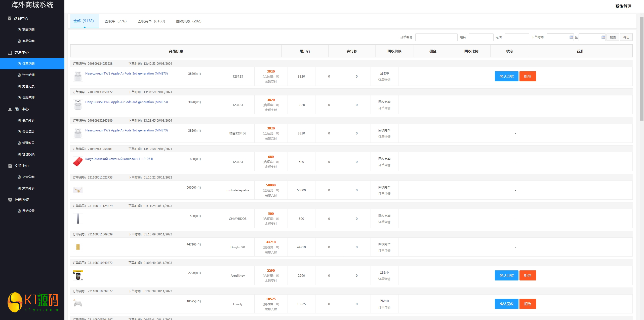Click the icon beside 商品分类
Screen dimensions: 644x320
[x=19, y=41]
